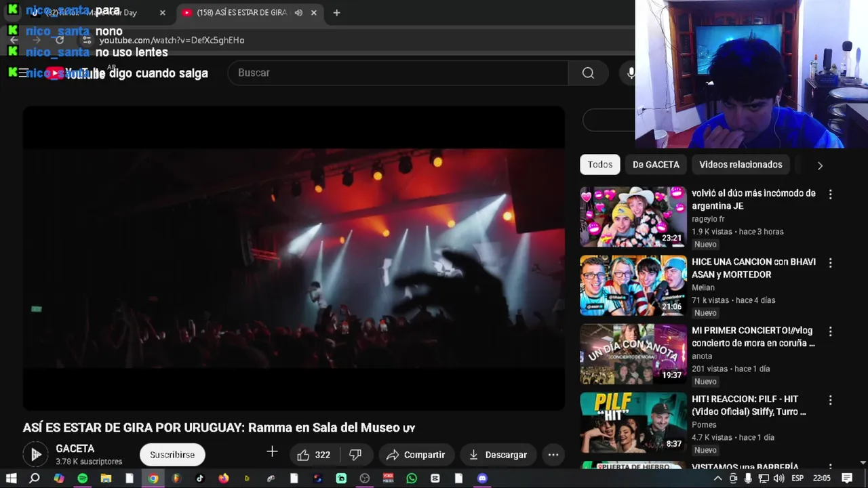
Task: Open thumbnail of 8:37 Pomes video
Action: click(633, 423)
